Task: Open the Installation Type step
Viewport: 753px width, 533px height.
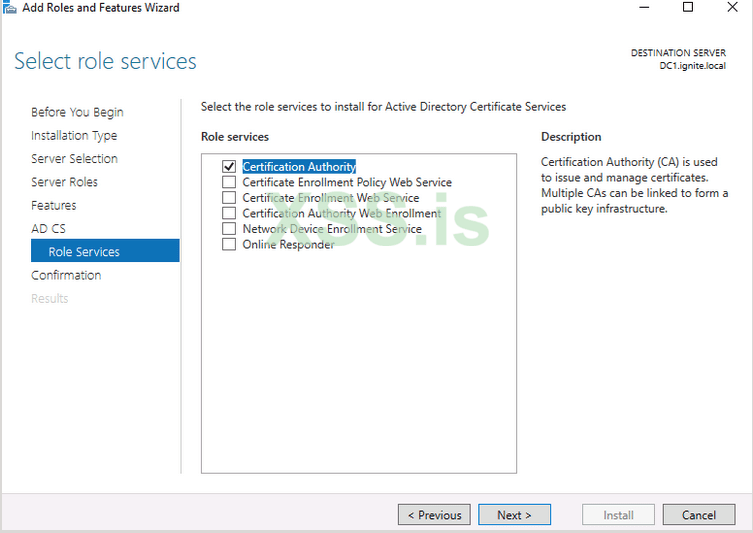Action: (74, 136)
